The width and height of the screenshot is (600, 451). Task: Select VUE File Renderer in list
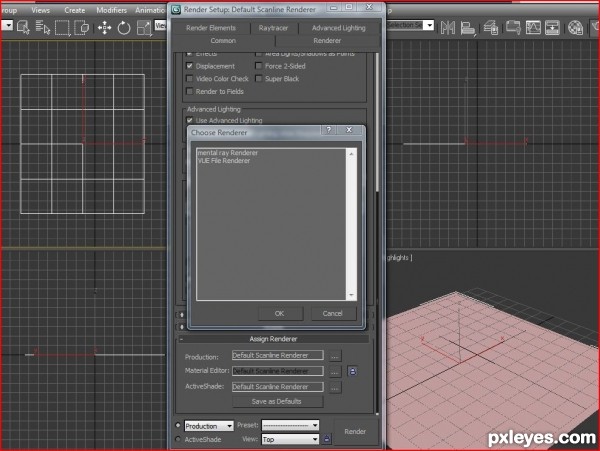224,161
